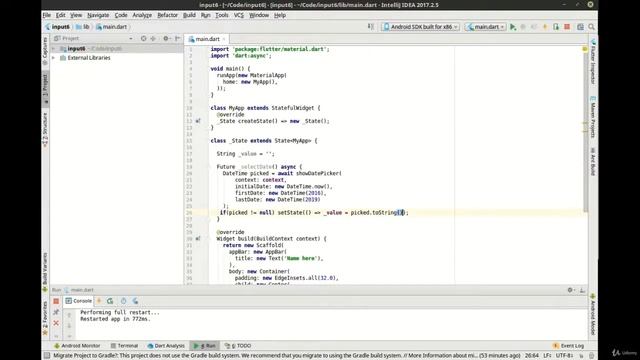Click scroll from source target icon in Project panel

pos(143,38)
